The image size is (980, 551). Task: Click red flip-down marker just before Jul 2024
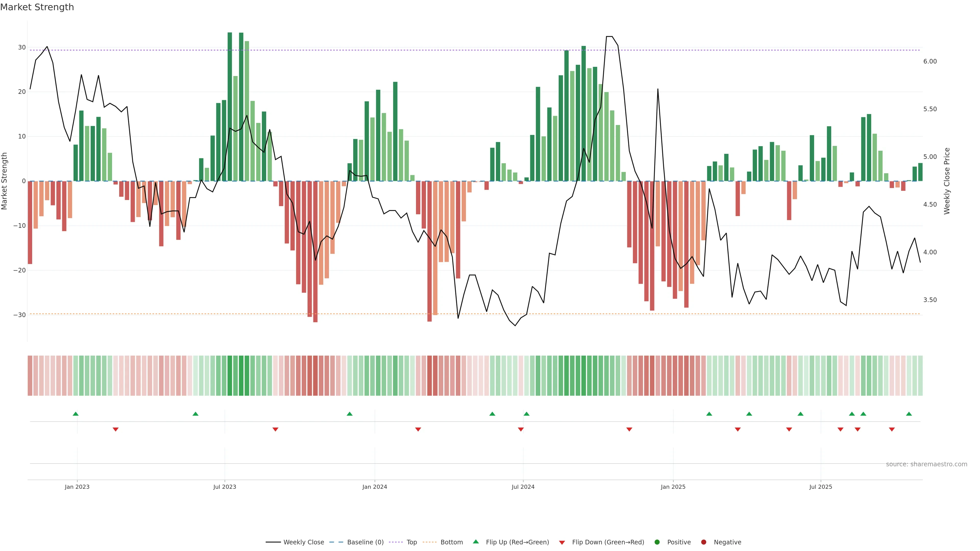521,429
